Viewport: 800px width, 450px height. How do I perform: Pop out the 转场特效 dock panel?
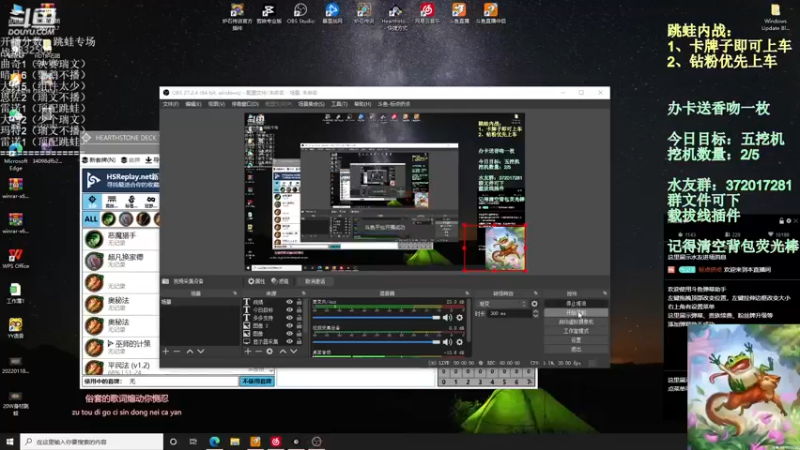point(535,293)
